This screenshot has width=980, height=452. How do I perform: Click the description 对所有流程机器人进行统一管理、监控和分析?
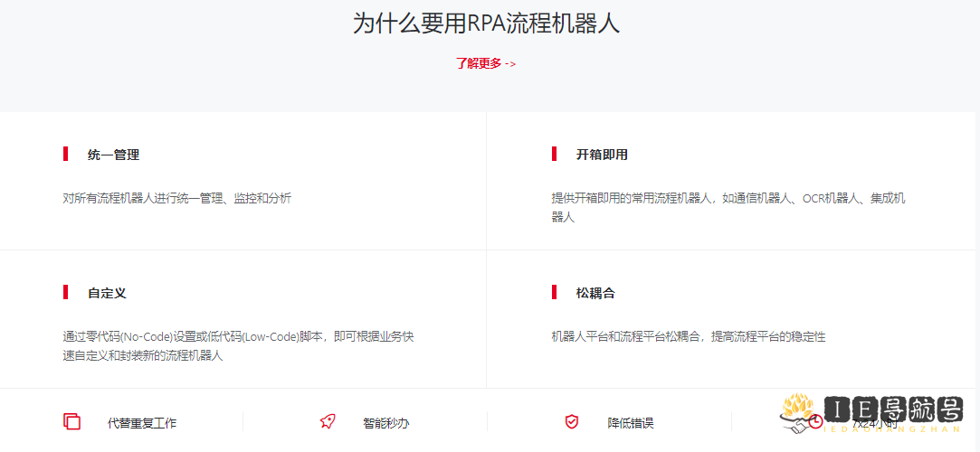176,199
